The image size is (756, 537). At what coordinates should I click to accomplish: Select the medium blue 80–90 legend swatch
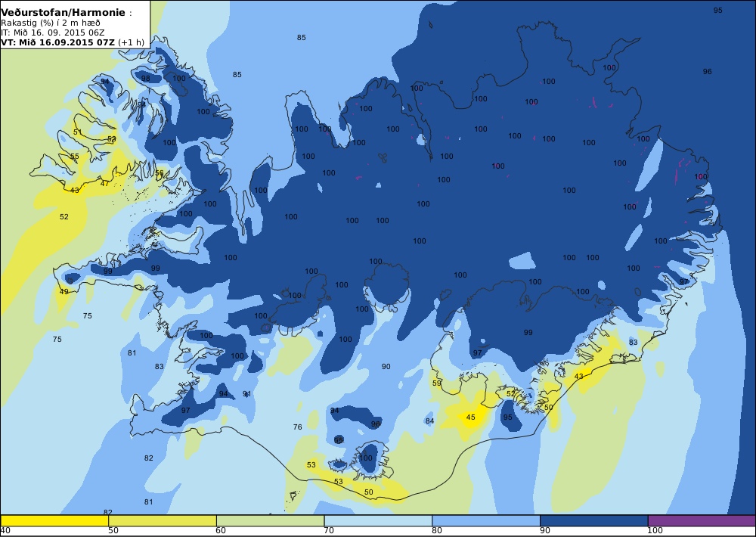[x=486, y=520]
